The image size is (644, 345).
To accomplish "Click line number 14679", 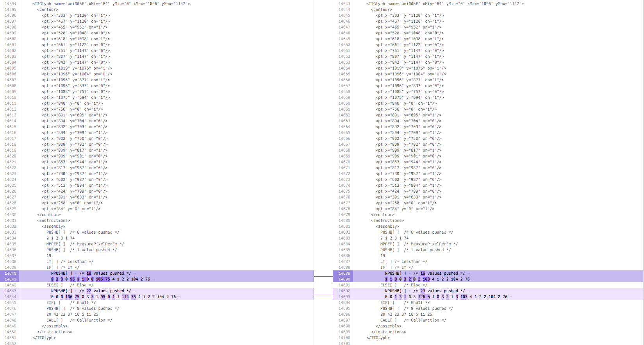I will click(344, 215).
